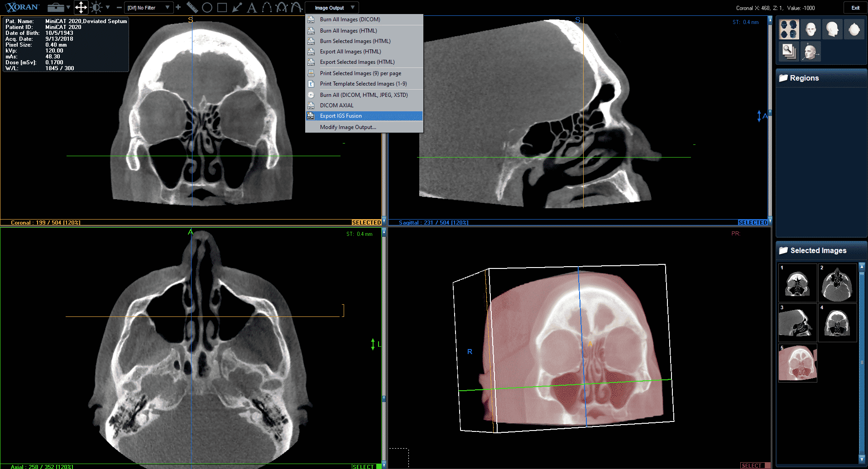Click the Regions panel header
The width and height of the screenshot is (868, 469).
(821, 78)
